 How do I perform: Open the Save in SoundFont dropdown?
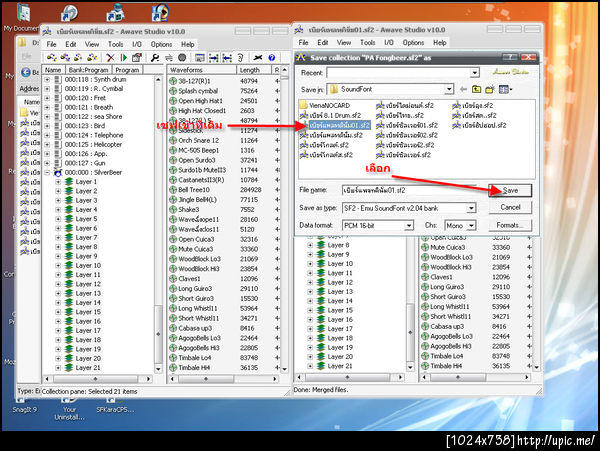point(449,90)
